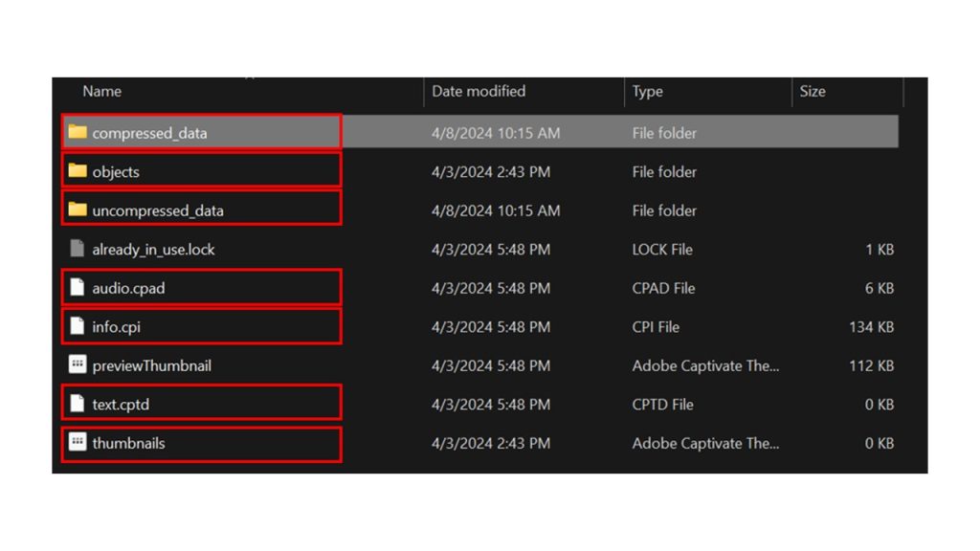Image resolution: width=980 pixels, height=551 pixels.
Task: Select the info.cpi file name
Action: pyautogui.click(x=116, y=327)
